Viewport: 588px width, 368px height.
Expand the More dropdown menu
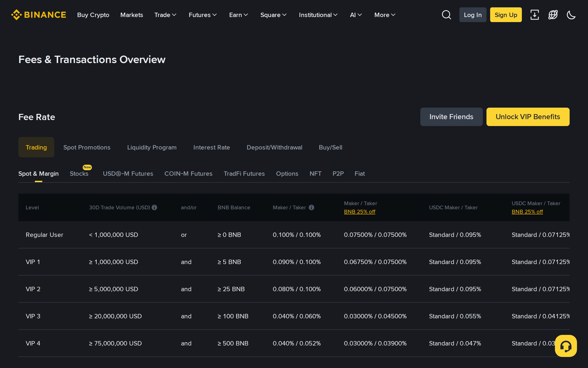tap(385, 15)
